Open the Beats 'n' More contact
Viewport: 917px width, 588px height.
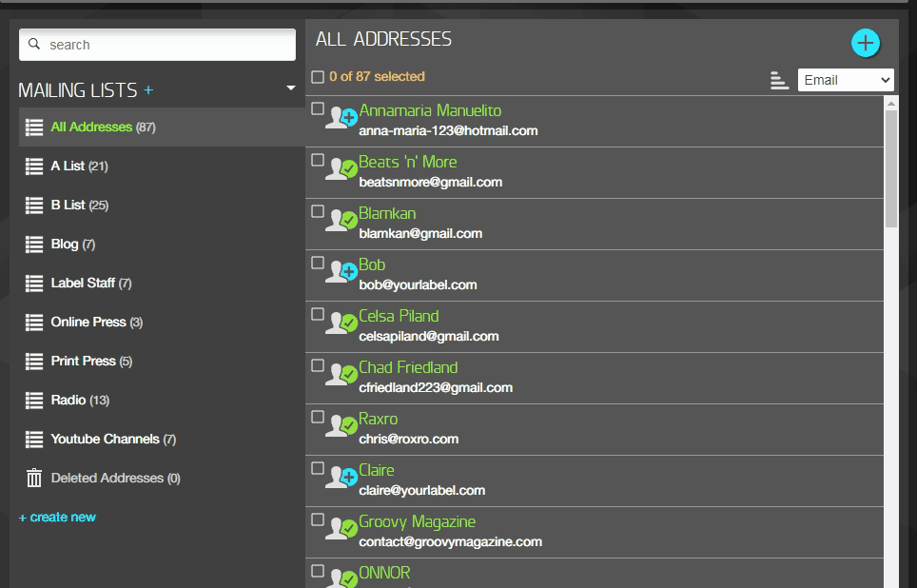click(408, 162)
